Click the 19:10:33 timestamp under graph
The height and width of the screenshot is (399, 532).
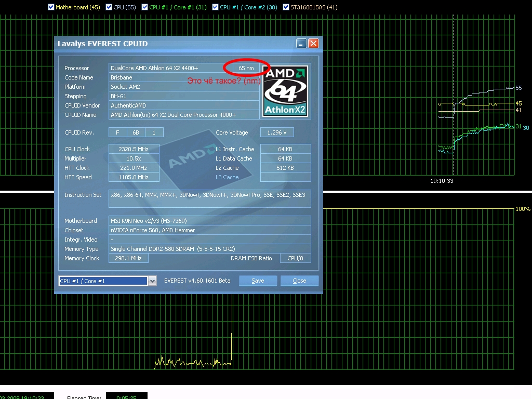point(442,181)
